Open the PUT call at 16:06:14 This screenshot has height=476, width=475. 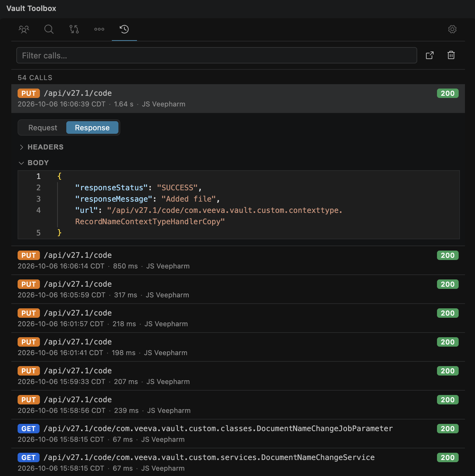pos(238,261)
